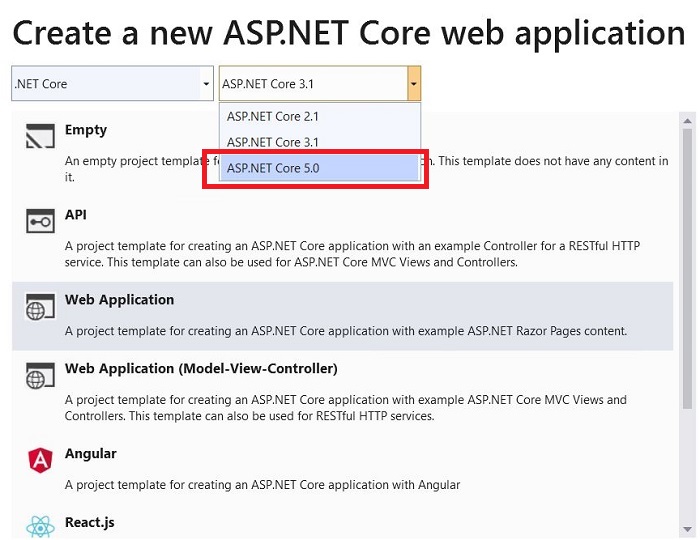This screenshot has height=540, width=700.
Task: Select the React.js template title
Action: point(90,523)
